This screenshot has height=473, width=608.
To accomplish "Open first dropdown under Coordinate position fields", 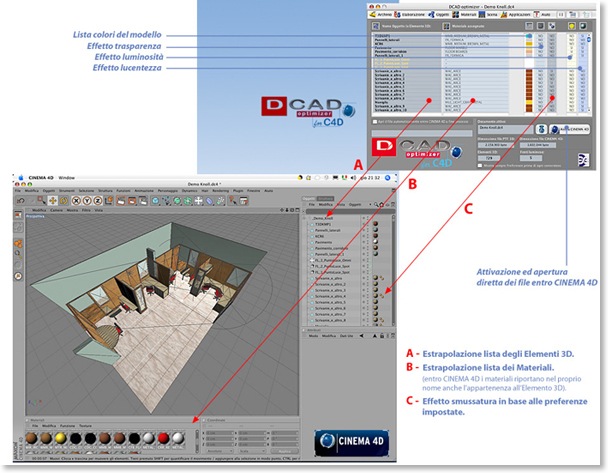I will click(x=218, y=451).
